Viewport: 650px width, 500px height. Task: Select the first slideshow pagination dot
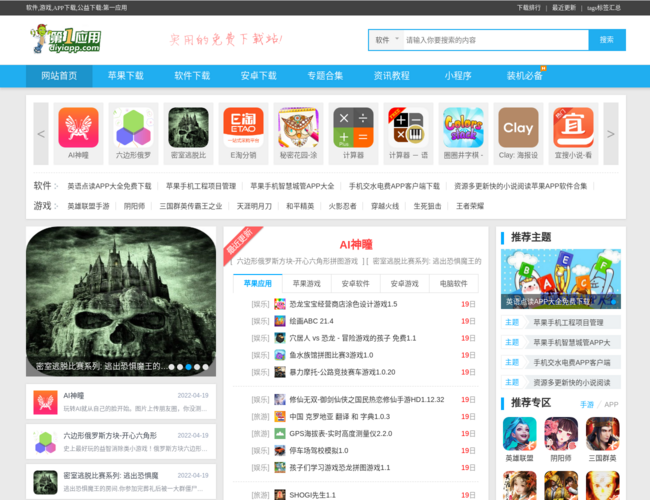(172, 367)
